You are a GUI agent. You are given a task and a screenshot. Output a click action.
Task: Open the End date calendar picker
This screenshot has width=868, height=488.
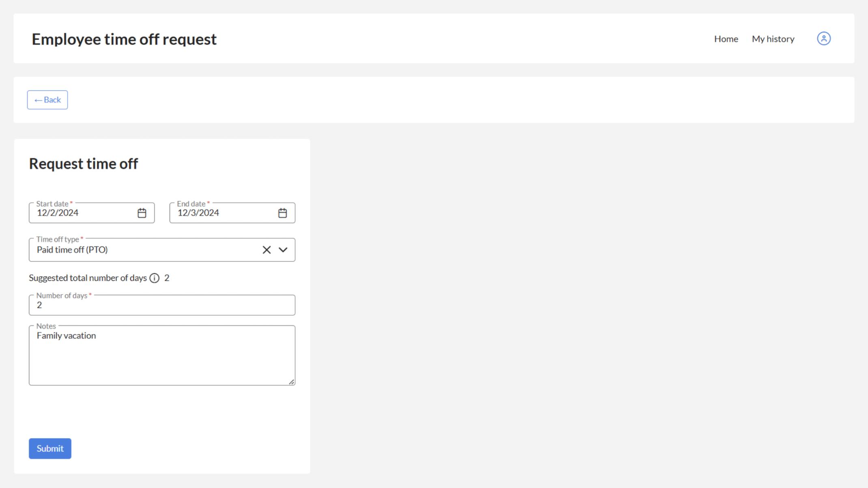point(282,213)
